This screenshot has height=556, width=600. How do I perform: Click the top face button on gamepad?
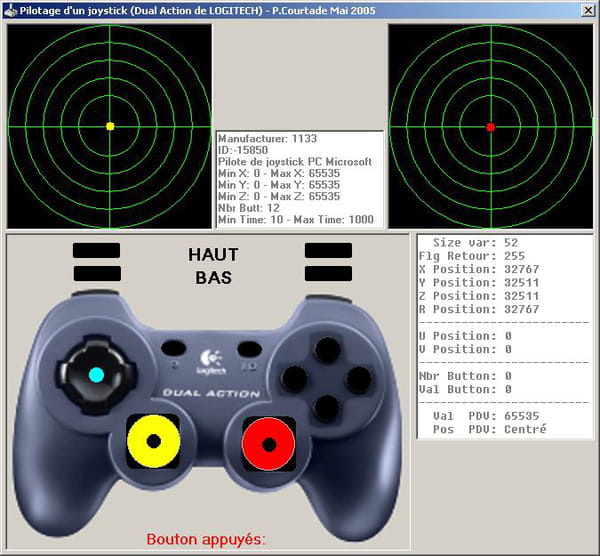pyautogui.click(x=326, y=350)
